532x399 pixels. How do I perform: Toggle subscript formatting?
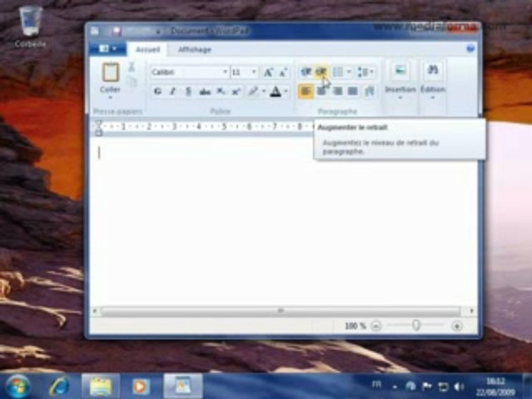(x=221, y=91)
